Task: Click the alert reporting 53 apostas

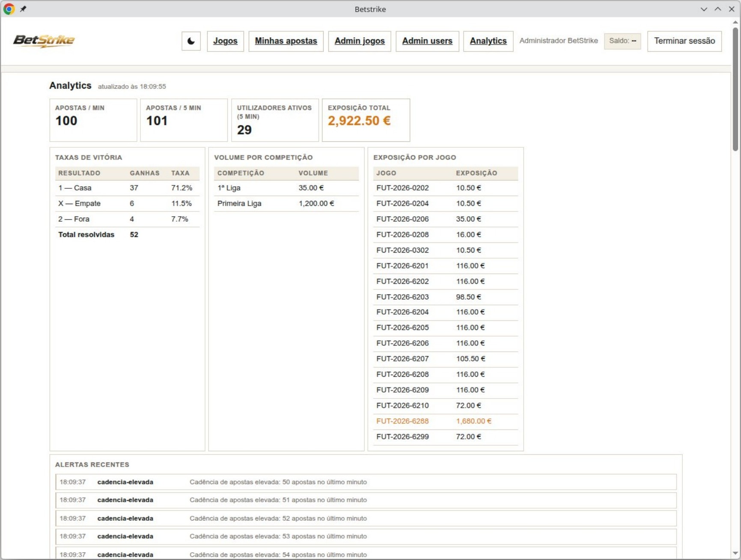Action: point(366,536)
